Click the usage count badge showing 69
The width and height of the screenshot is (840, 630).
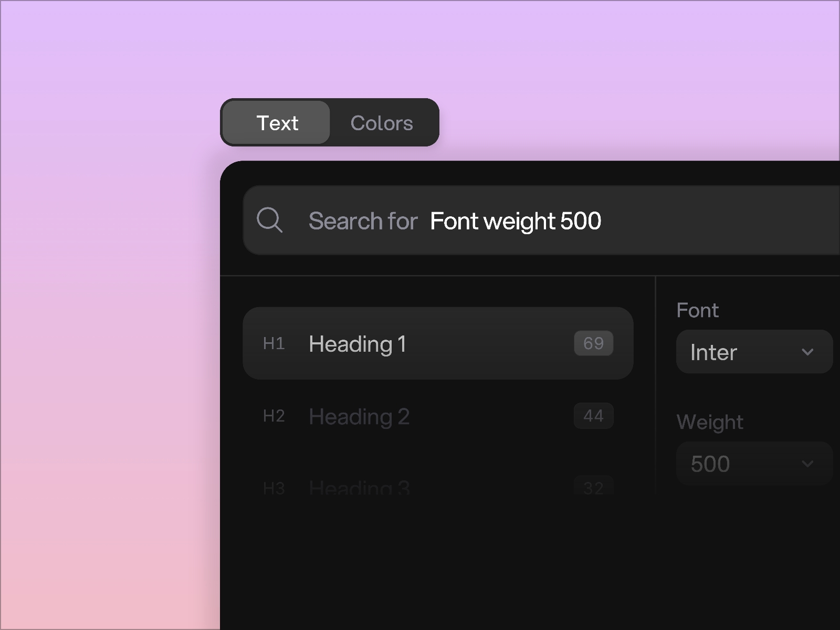(x=593, y=343)
